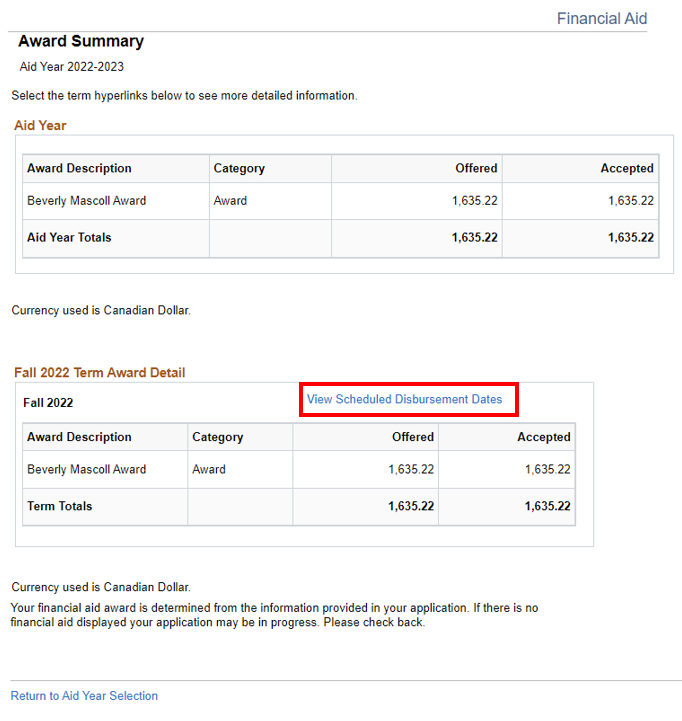682x721 pixels.
Task: Click Accepted column header in Fall 2022 table
Action: [543, 437]
